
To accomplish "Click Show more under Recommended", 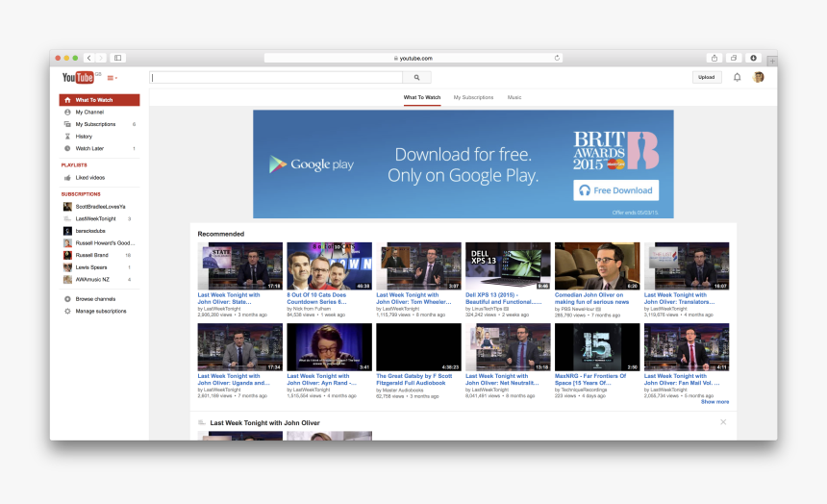I will (714, 402).
